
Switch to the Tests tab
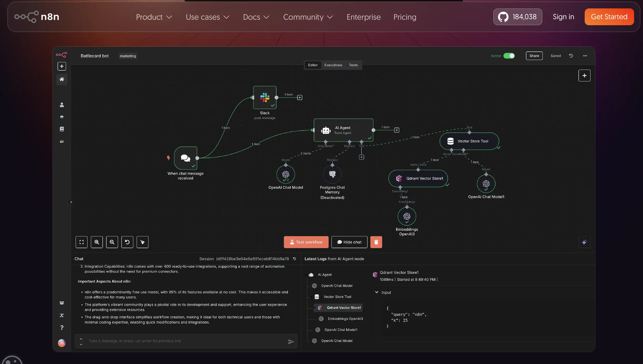pyautogui.click(x=353, y=65)
